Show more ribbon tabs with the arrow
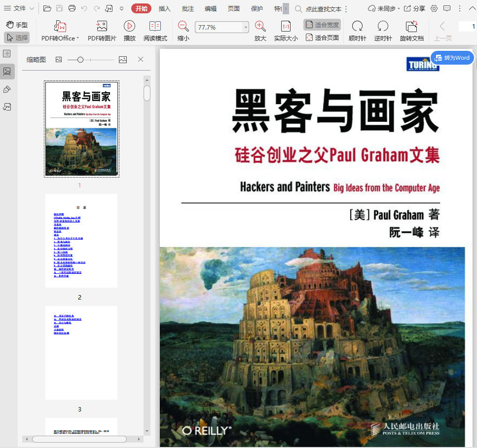Screen dimensions: 477x448 [x=286, y=8]
